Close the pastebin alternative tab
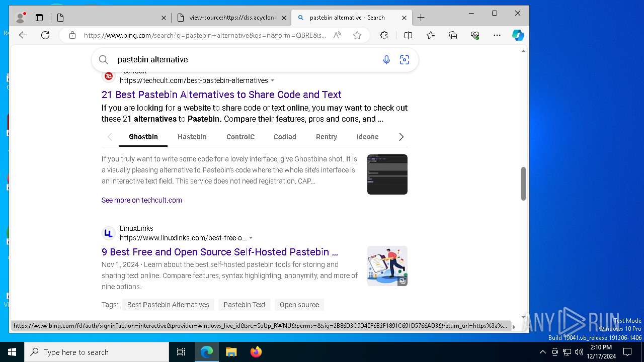Screen dimensions: 644x362 (404, 18)
